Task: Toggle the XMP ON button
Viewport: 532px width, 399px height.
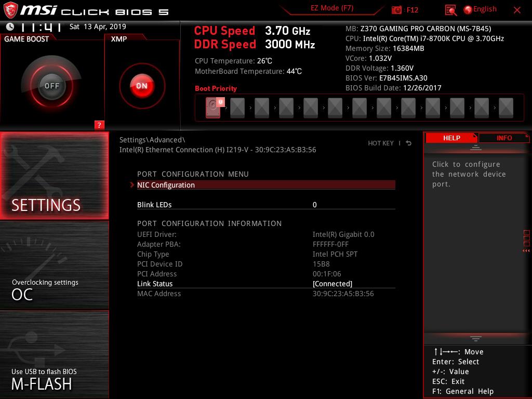Action: (x=142, y=86)
